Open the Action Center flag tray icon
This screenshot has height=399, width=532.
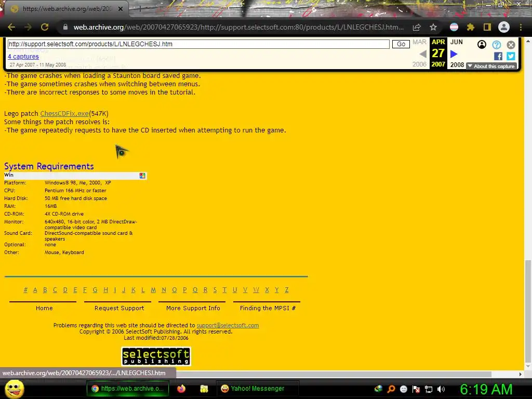(x=416, y=389)
